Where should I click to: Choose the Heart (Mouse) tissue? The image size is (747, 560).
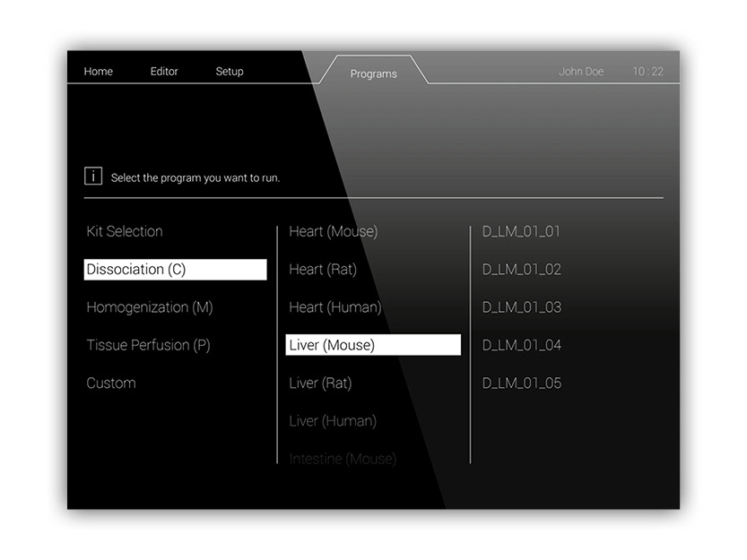(333, 231)
